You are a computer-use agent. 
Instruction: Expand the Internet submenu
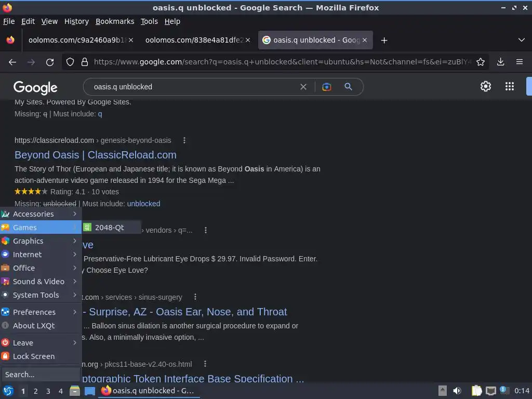41,255
